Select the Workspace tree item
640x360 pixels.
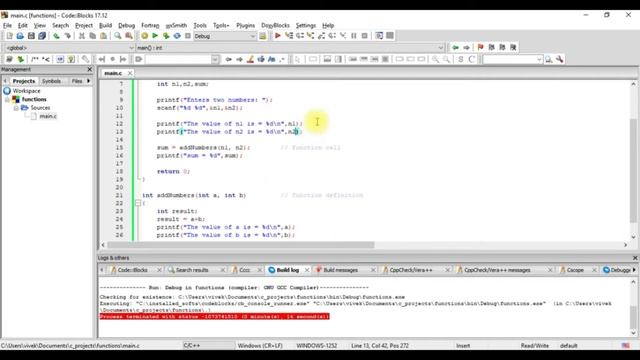pos(26,91)
